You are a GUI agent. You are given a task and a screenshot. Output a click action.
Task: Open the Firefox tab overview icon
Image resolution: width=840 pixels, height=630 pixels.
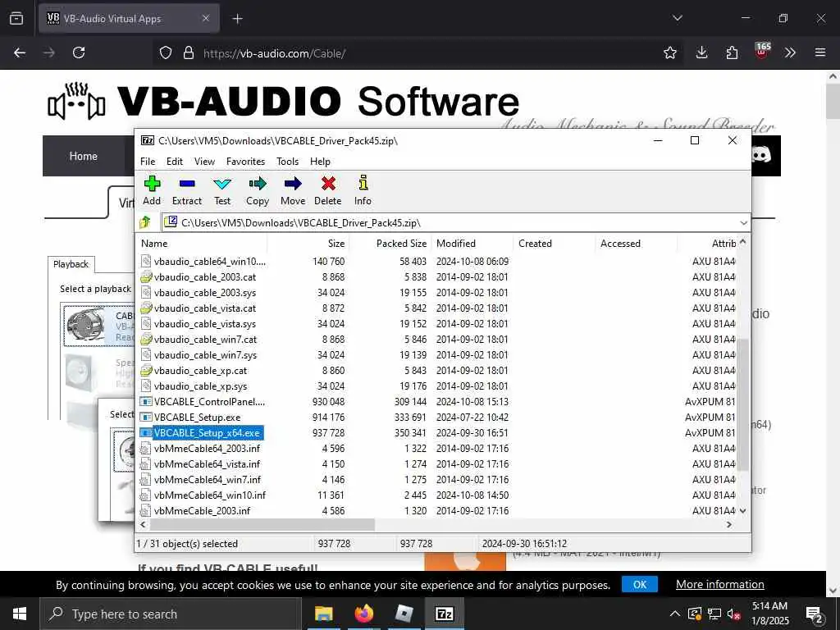pos(16,18)
